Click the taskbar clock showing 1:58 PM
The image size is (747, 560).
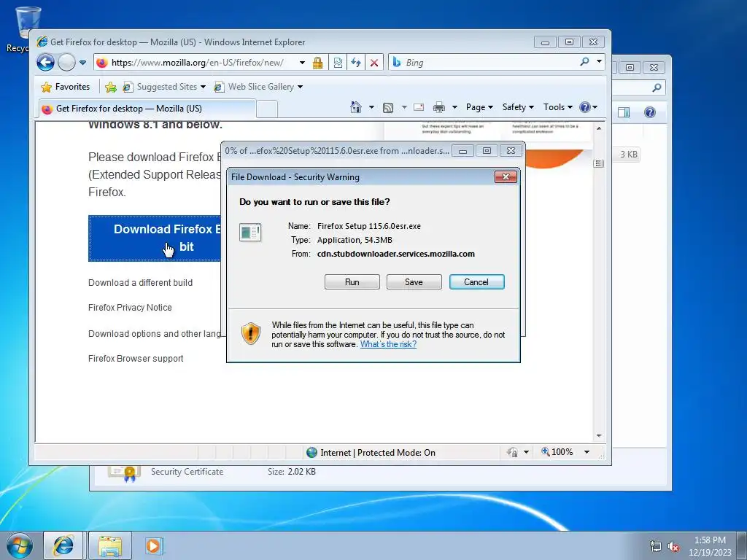710,545
